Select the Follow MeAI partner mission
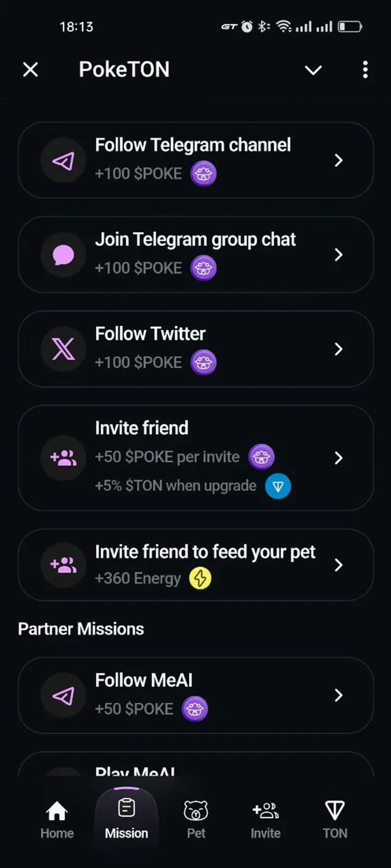The width and height of the screenshot is (391, 868). click(x=195, y=695)
